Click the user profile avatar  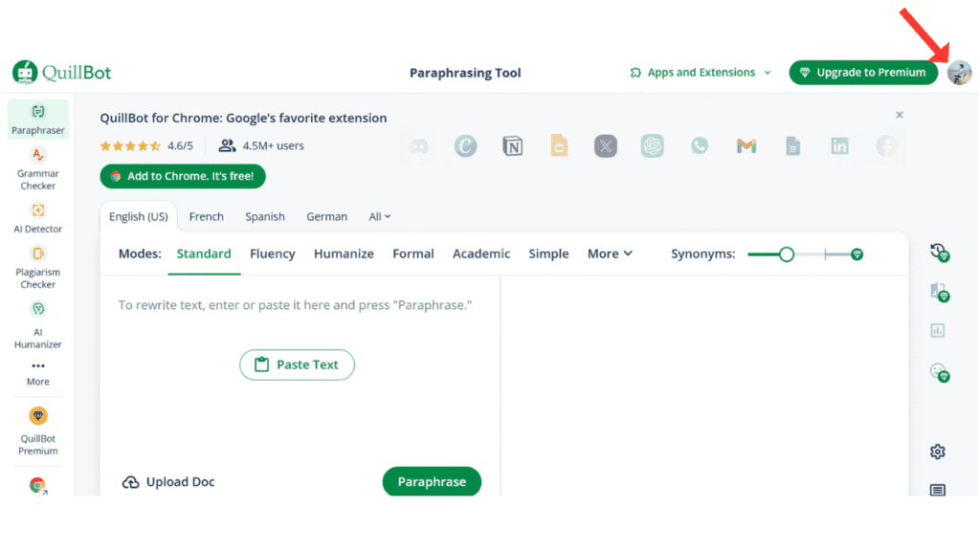click(x=958, y=73)
